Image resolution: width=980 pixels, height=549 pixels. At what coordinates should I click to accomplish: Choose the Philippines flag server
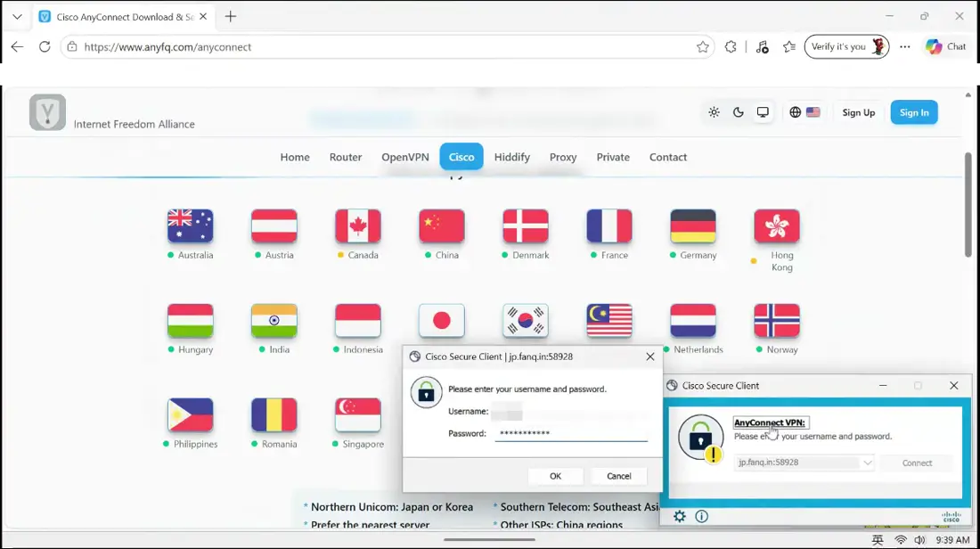[191, 414]
